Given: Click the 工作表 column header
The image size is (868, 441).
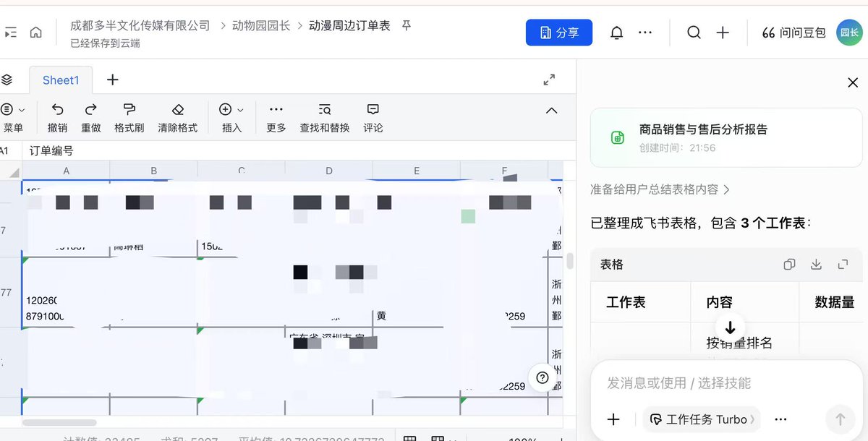Looking at the screenshot, I should pyautogui.click(x=626, y=302).
